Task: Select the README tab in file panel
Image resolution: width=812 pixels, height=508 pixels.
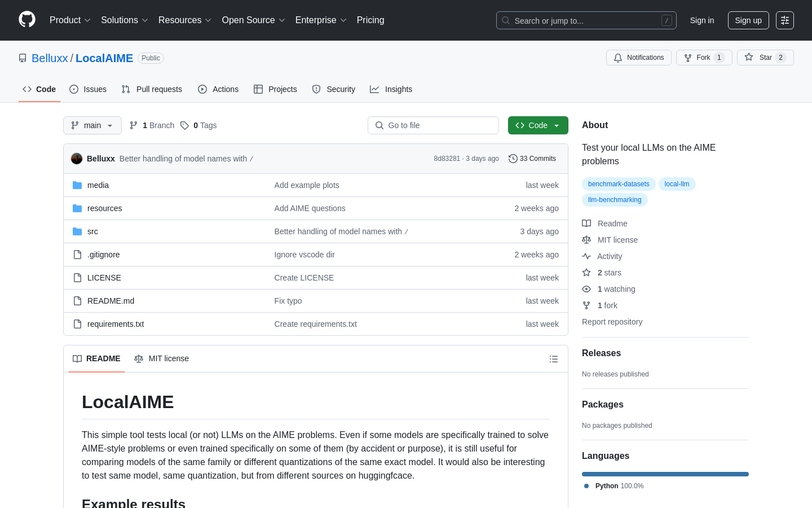Action: tap(96, 358)
